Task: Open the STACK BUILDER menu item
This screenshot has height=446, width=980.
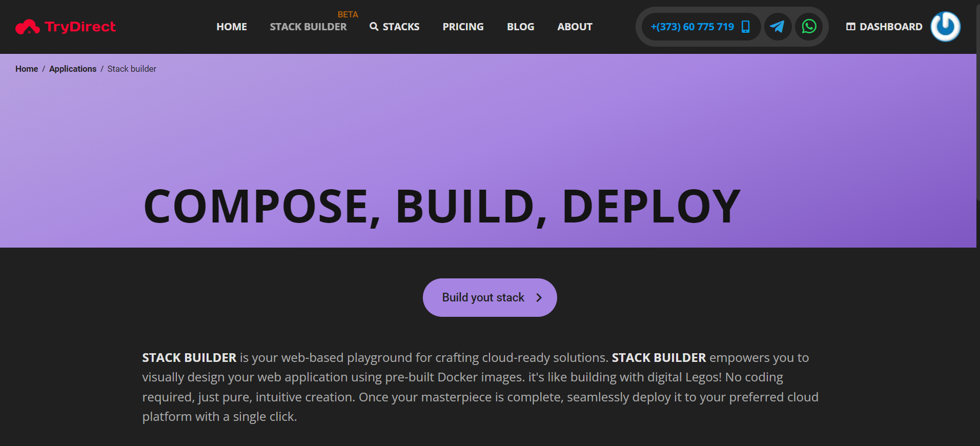Action: 308,27
